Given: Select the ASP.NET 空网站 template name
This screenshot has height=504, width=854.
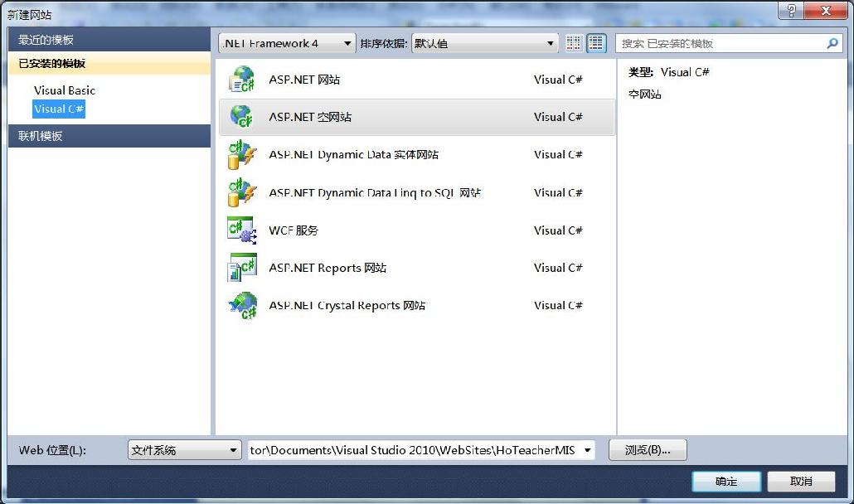Looking at the screenshot, I should (310, 117).
